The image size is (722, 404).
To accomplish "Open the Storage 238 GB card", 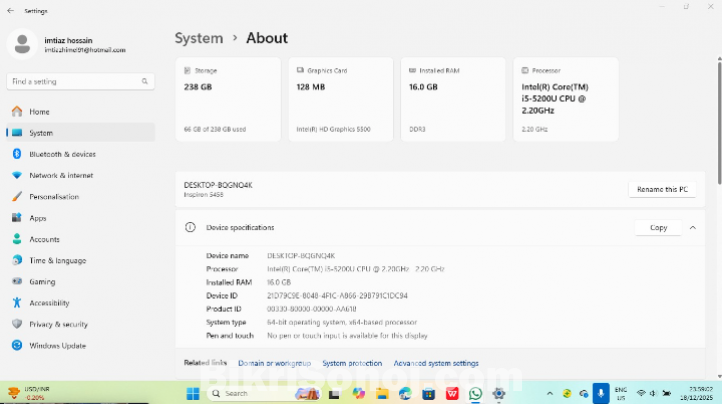I will pos(228,99).
